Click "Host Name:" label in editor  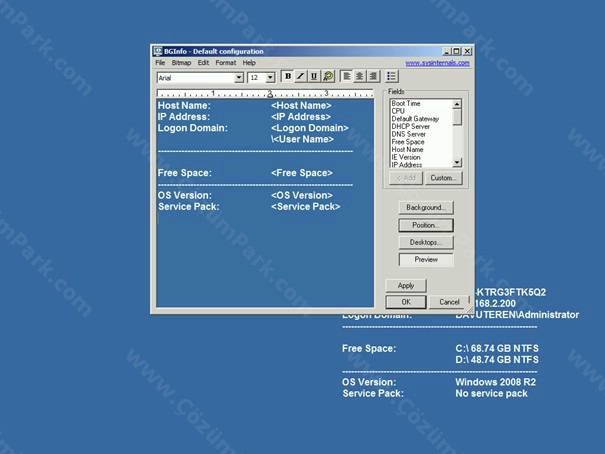(184, 106)
